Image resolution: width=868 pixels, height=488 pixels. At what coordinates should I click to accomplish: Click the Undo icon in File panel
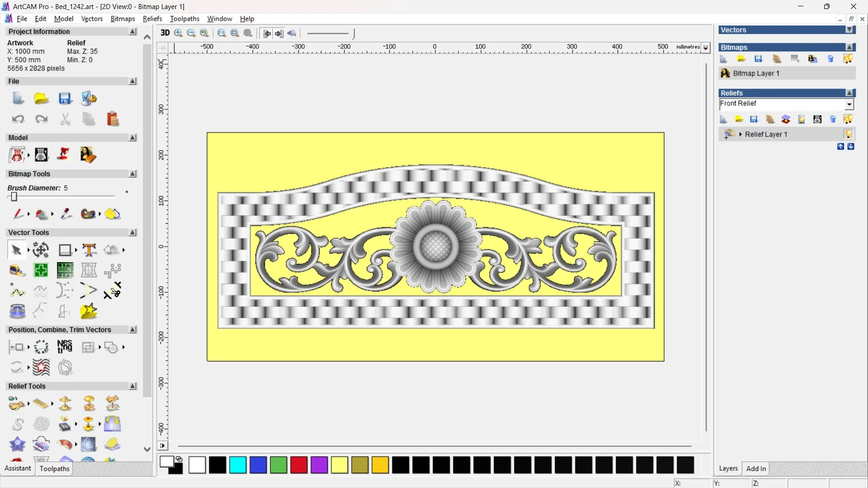tap(18, 119)
